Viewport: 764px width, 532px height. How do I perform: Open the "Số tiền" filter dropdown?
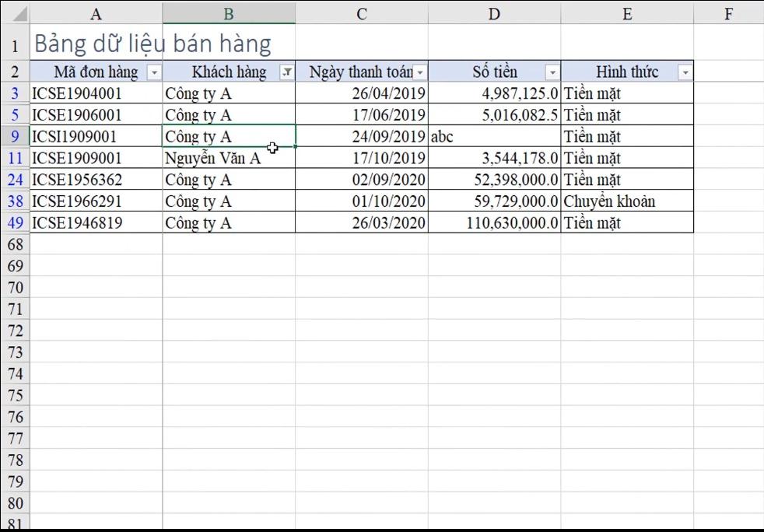[x=552, y=72]
